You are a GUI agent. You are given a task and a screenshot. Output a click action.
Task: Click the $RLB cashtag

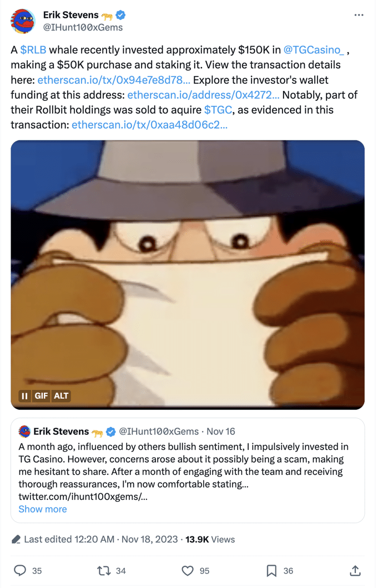33,50
